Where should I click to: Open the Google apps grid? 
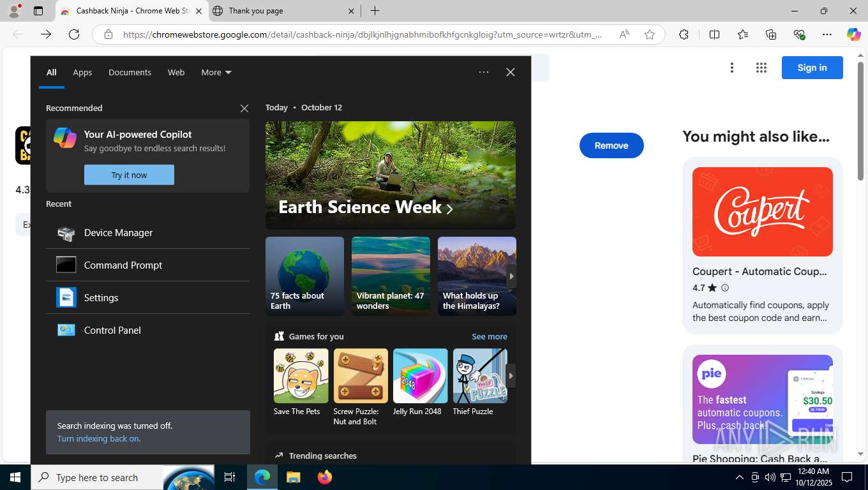761,68
